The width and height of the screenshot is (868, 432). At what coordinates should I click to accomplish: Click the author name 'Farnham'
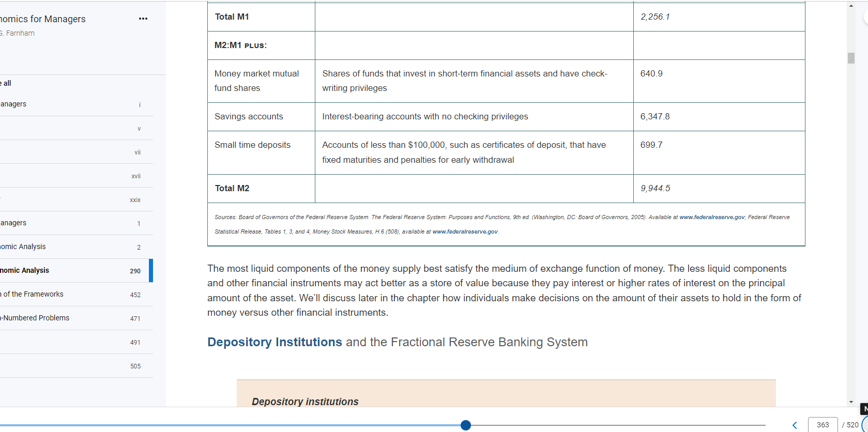20,33
